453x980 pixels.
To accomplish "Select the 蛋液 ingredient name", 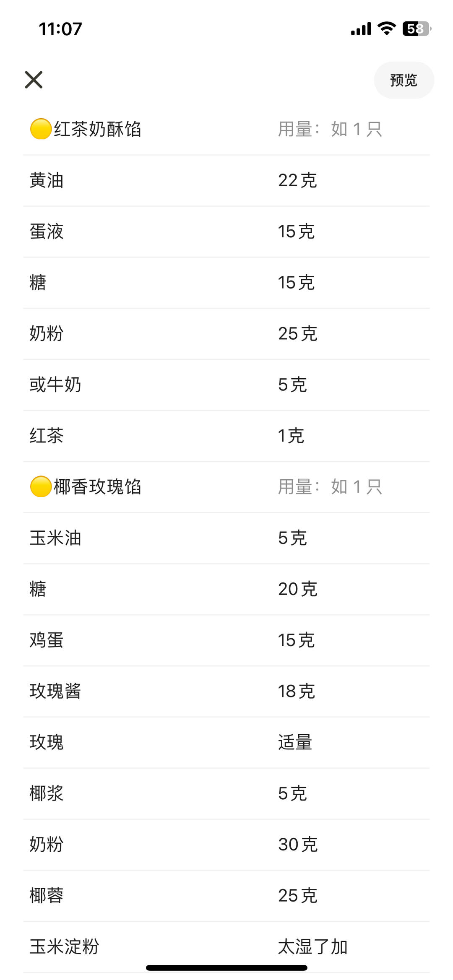I will tap(47, 231).
